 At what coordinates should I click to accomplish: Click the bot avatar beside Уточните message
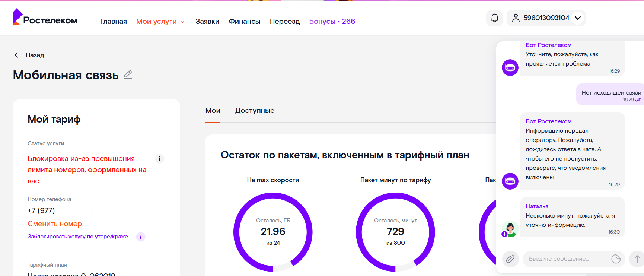coord(510,67)
